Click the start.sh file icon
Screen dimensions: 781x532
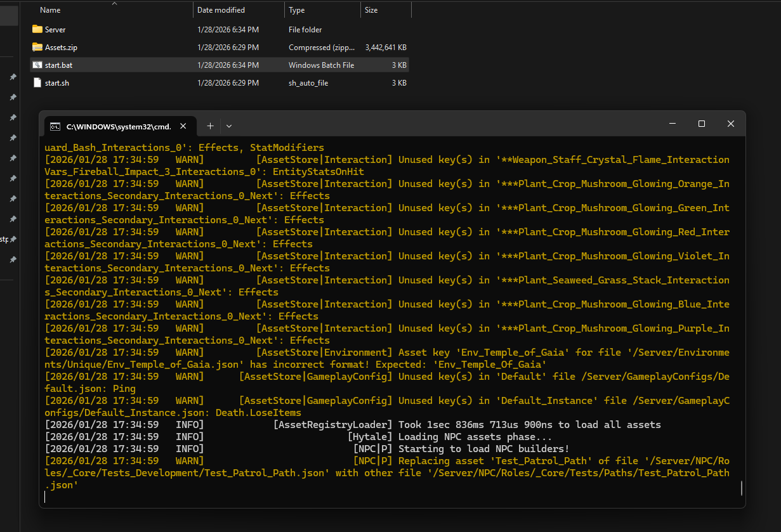coord(37,82)
